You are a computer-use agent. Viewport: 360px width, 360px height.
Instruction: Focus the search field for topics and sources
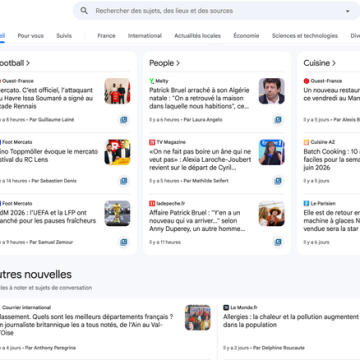217,11
